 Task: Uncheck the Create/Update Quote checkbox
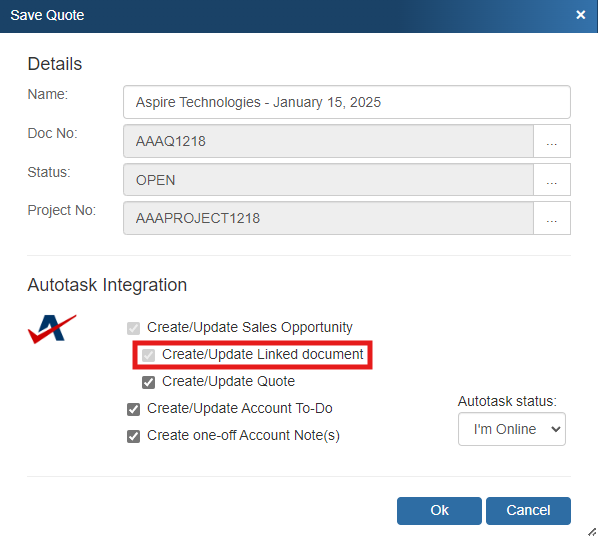tap(148, 382)
